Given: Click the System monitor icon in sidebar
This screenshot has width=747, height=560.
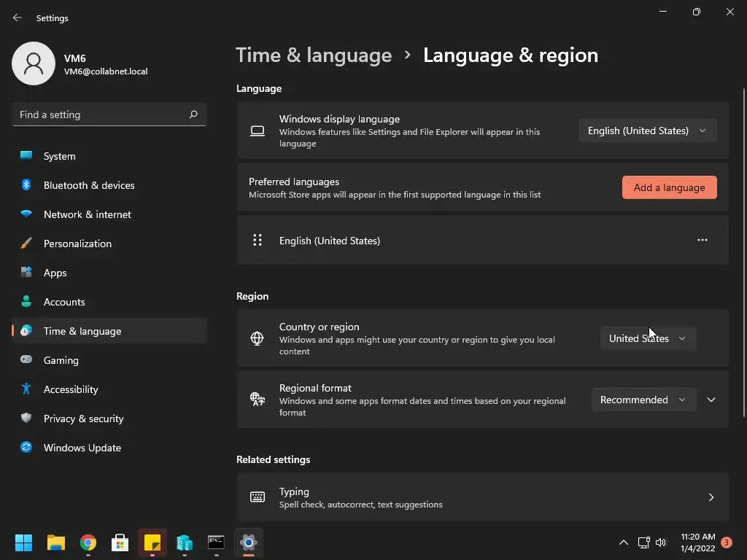Looking at the screenshot, I should pyautogui.click(x=26, y=156).
